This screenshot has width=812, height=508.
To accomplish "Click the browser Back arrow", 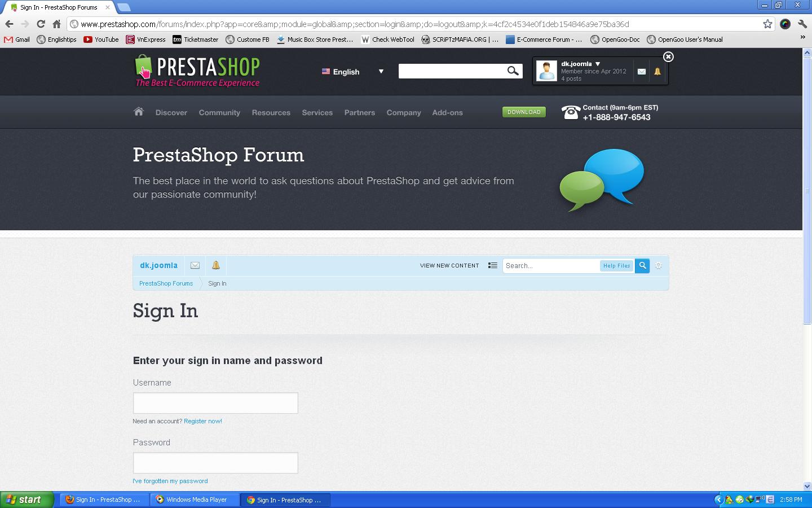I will coord(9,24).
